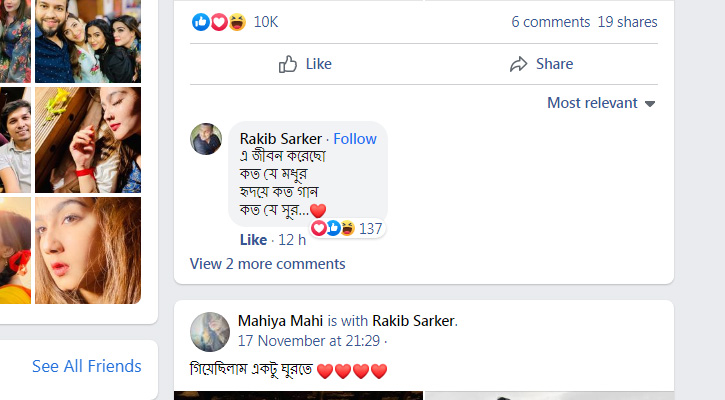
Task: Open Rakib Sarker's commenter profile picture
Action: point(206,139)
